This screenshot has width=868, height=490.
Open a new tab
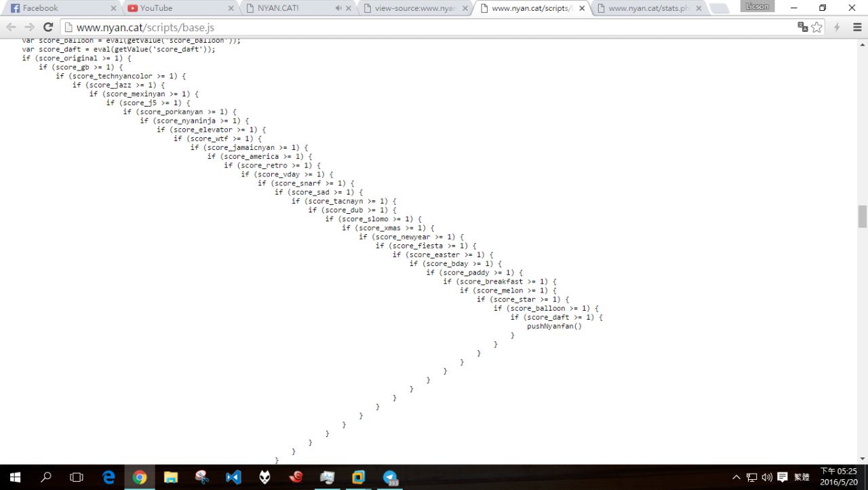[718, 8]
